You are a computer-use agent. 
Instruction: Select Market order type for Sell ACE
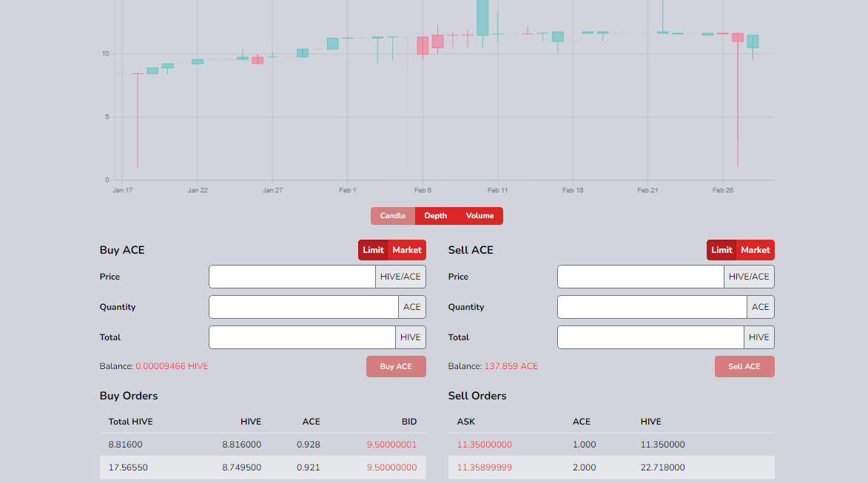point(756,250)
